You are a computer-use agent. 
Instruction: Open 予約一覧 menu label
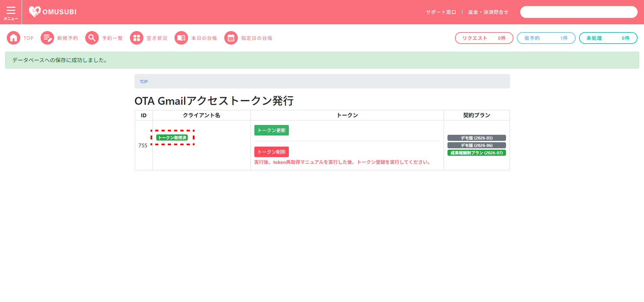(112, 38)
